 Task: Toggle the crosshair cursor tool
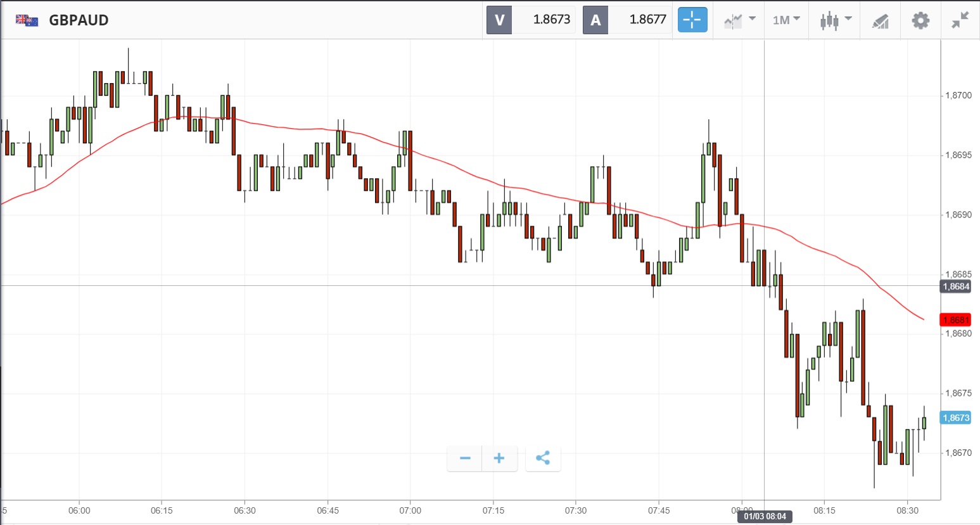click(x=692, y=20)
